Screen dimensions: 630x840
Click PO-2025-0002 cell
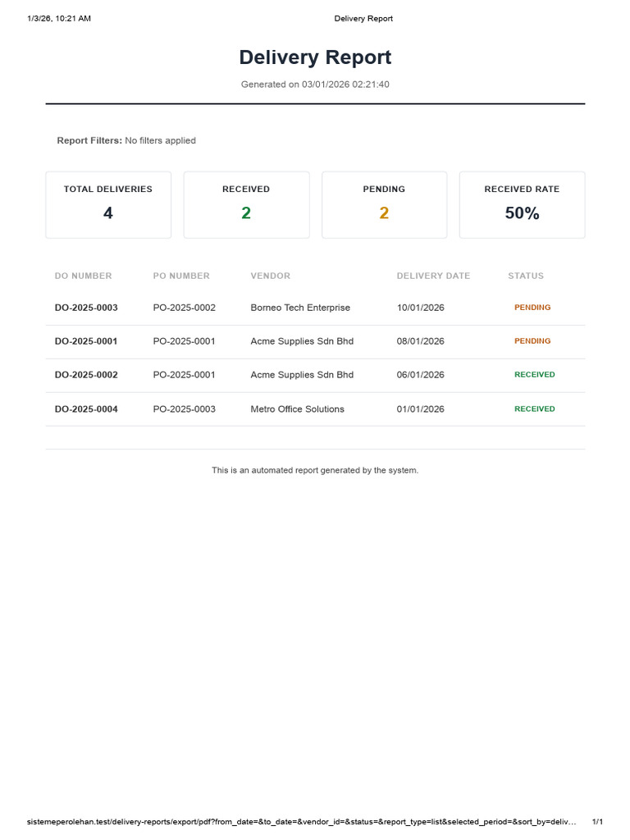[x=185, y=308]
